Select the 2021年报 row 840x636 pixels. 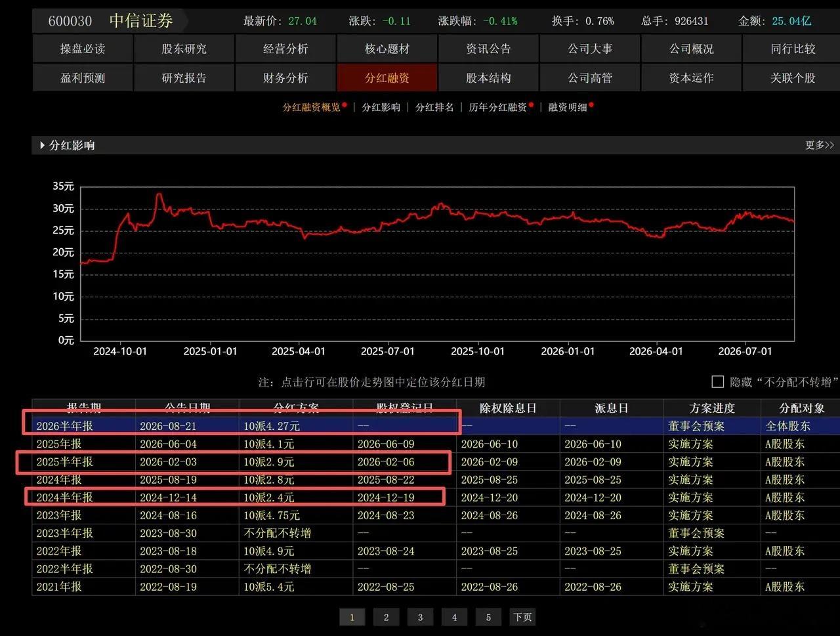[x=436, y=587]
